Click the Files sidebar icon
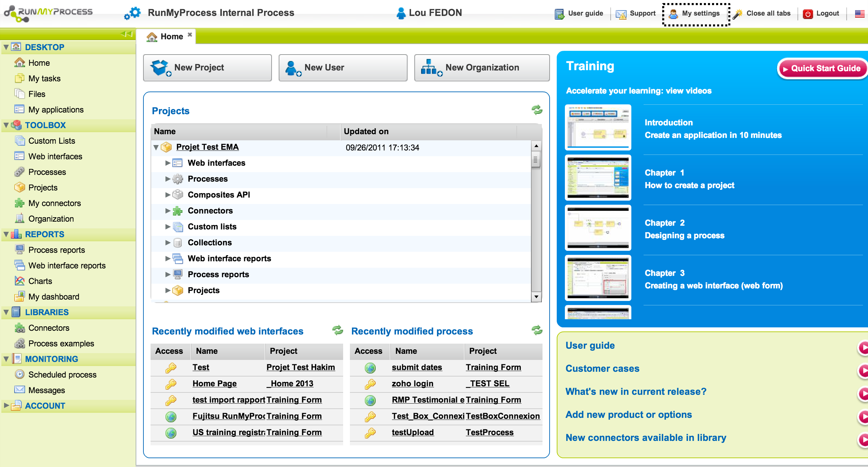Viewport: 868px width, 467px height. [20, 94]
